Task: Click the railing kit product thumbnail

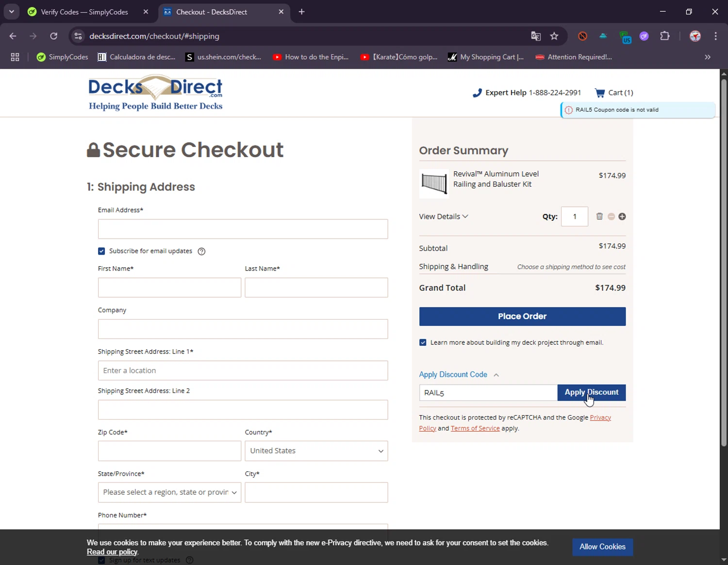Action: [x=434, y=183]
